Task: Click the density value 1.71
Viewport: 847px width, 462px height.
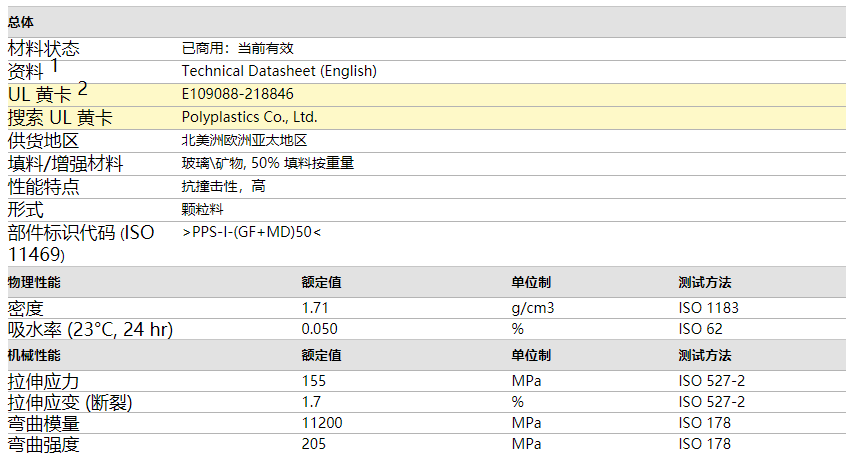Action: pyautogui.click(x=315, y=308)
